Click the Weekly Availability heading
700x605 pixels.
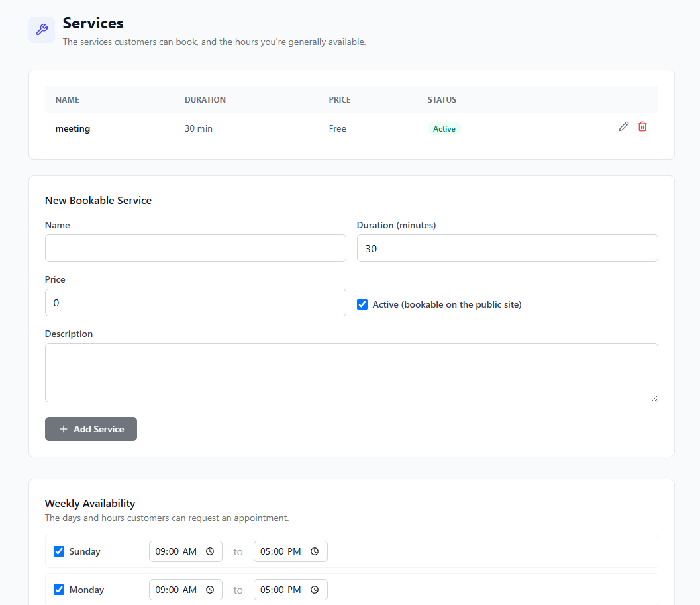tap(90, 503)
